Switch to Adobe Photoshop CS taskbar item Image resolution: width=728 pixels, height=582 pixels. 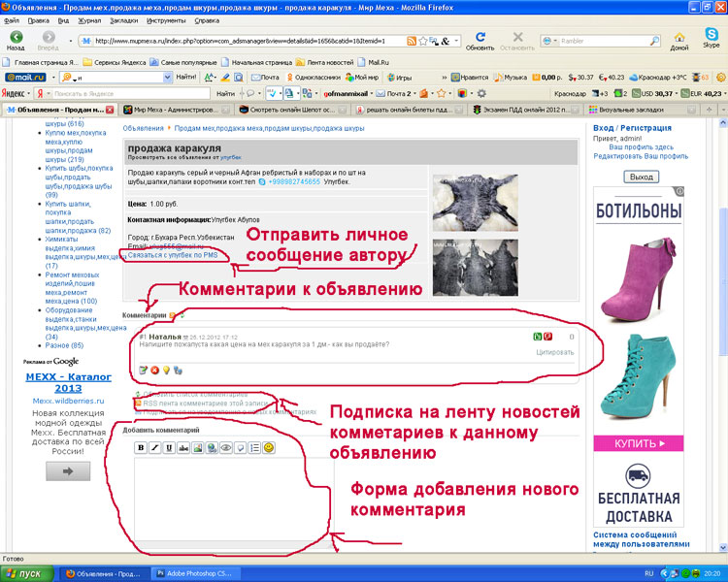[196, 573]
